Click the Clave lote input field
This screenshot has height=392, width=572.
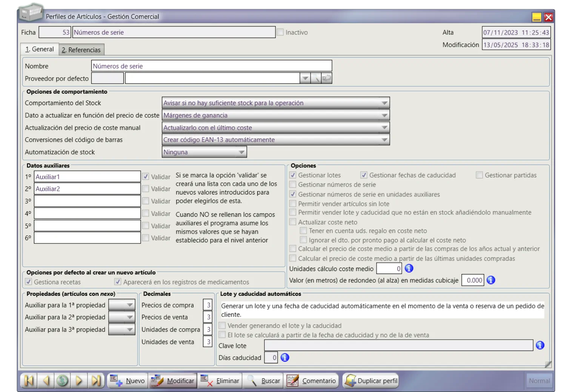pos(398,345)
